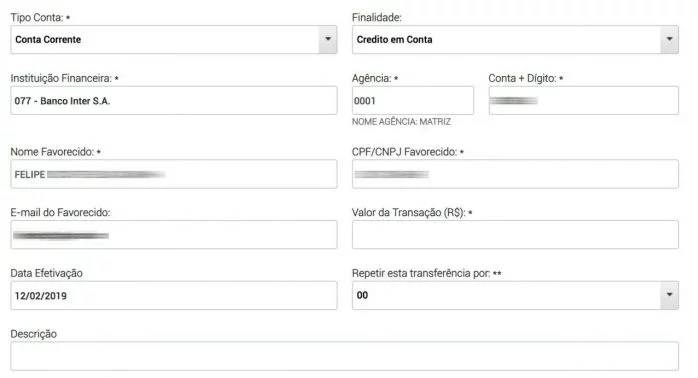698x378 pixels.
Task: Click the Data Efetivação label
Action: pyautogui.click(x=46, y=273)
